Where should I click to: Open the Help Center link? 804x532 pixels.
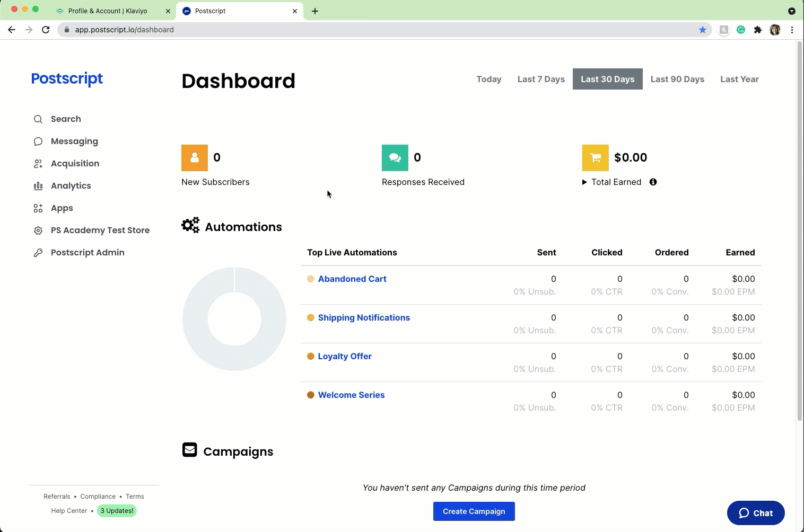coord(69,511)
